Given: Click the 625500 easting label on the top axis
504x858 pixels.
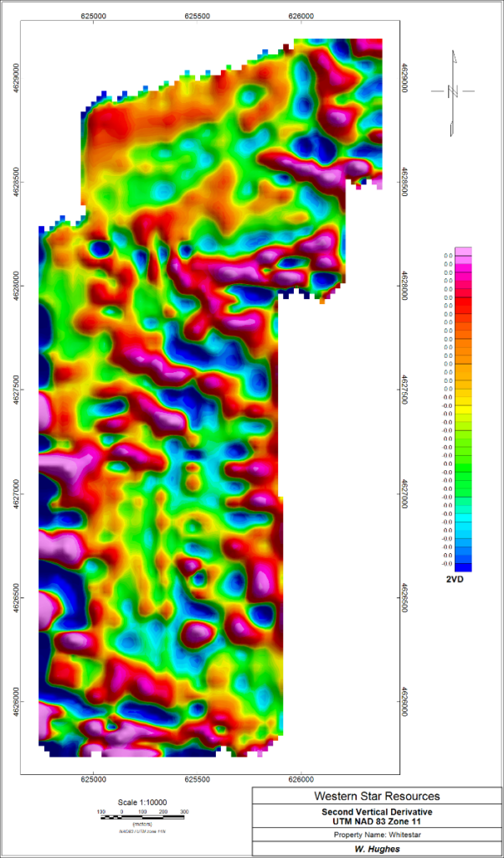Looking at the screenshot, I should 198,16.
